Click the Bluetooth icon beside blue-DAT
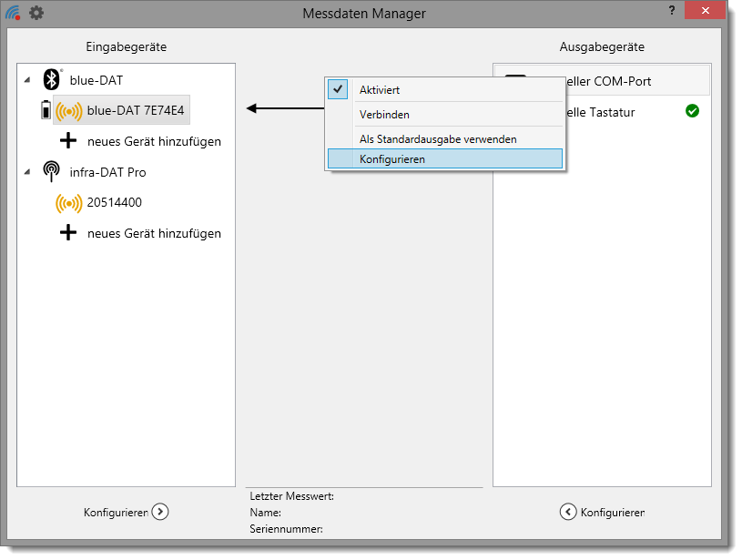Image resolution: width=742 pixels, height=560 pixels. click(52, 80)
